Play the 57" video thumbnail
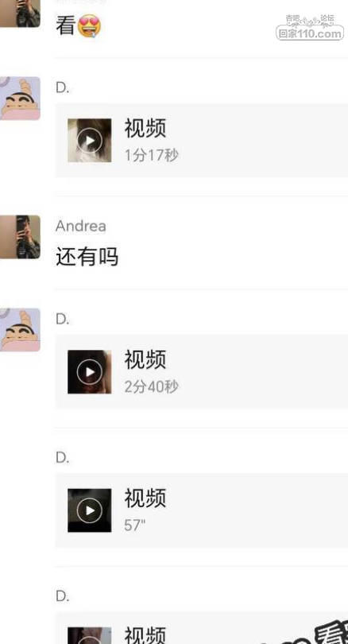This screenshot has height=644, width=348. [x=90, y=510]
